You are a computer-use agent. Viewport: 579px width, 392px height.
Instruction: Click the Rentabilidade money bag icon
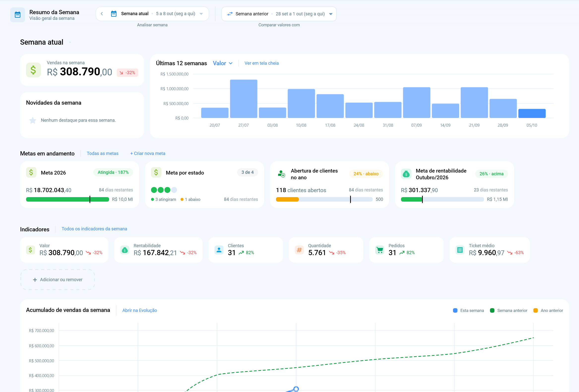(124, 250)
